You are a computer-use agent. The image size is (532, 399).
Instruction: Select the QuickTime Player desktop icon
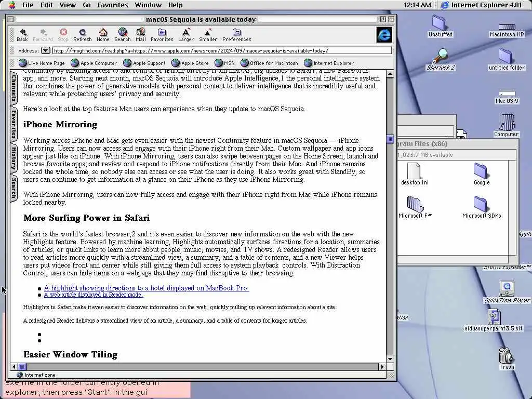[x=507, y=292]
